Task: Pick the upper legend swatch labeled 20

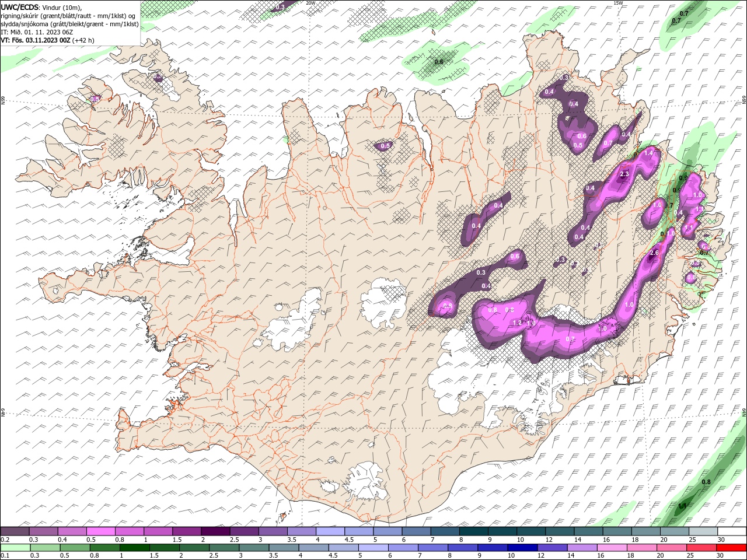Action: (x=673, y=531)
